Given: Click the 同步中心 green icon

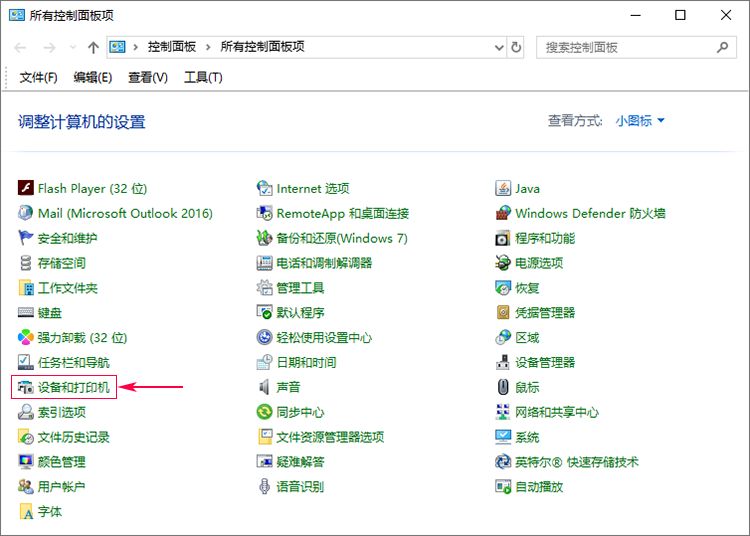Looking at the screenshot, I should pyautogui.click(x=264, y=412).
